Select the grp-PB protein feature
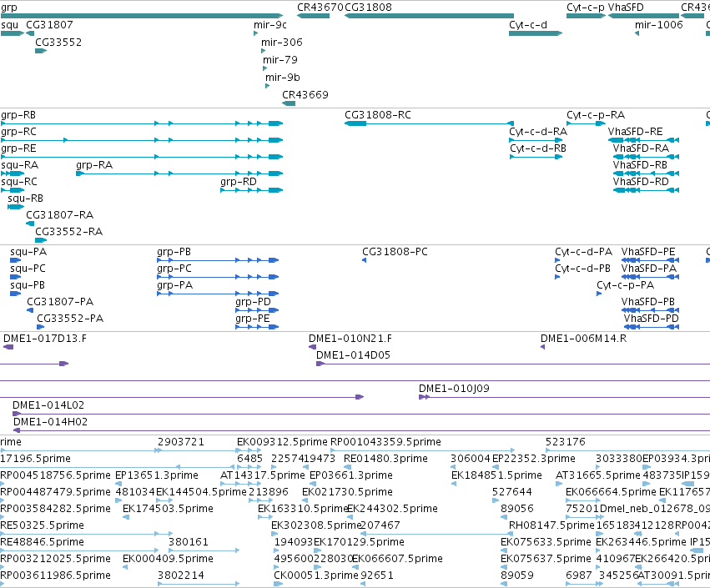The width and height of the screenshot is (710, 588). tap(218, 260)
